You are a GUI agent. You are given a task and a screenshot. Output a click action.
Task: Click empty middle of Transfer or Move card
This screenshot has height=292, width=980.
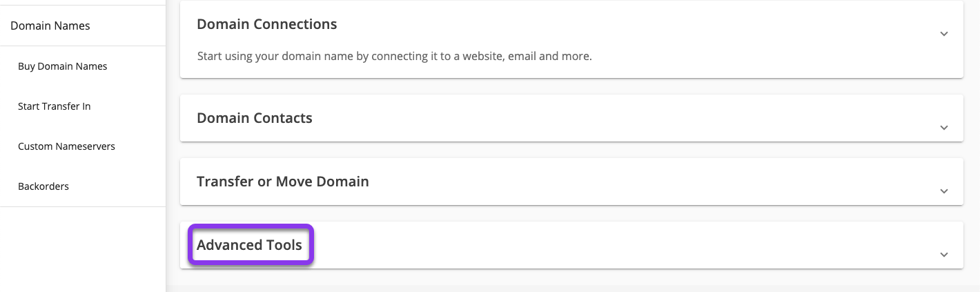[x=621, y=182]
